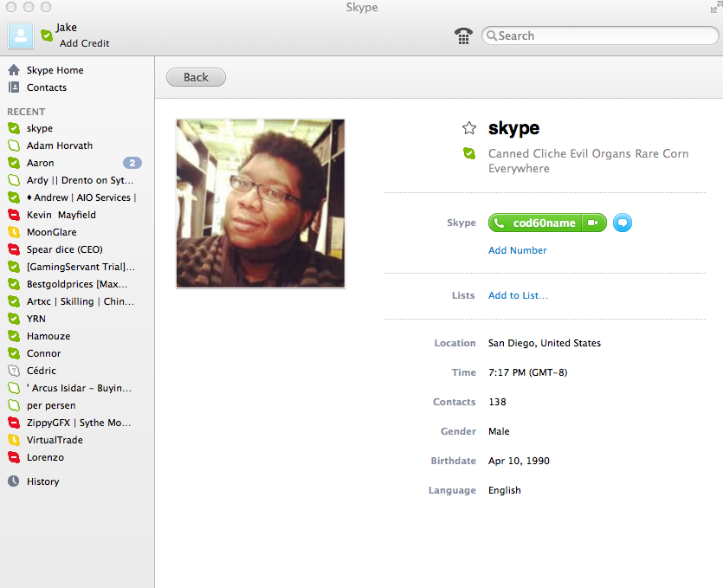
Task: Go Back to previous view
Action: [196, 77]
